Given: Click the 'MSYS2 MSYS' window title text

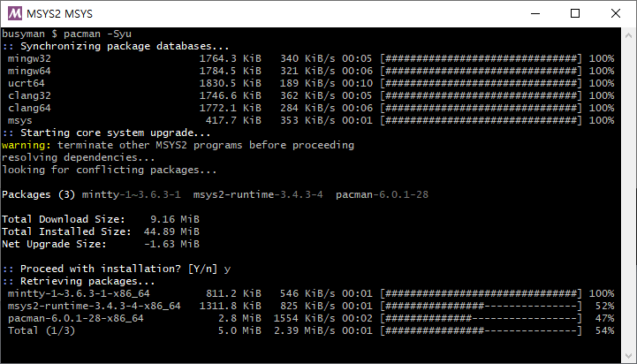Looking at the screenshot, I should click(x=59, y=14).
